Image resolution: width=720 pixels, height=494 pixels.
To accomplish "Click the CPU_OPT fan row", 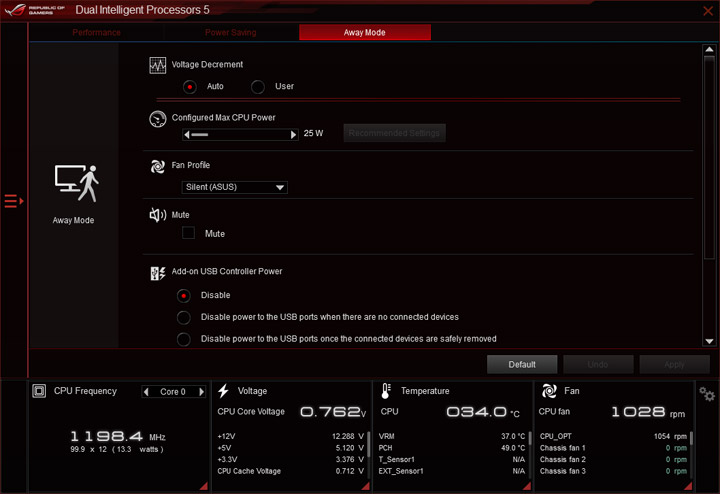I will click(613, 436).
